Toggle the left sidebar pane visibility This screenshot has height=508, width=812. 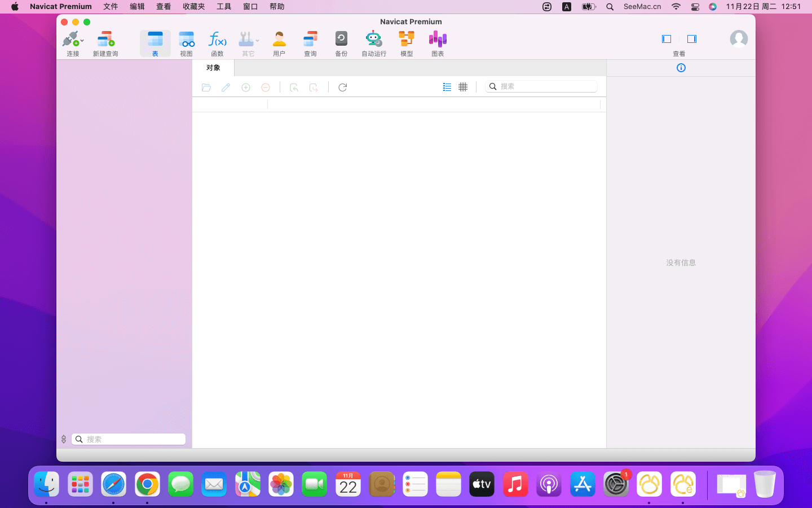tap(667, 39)
